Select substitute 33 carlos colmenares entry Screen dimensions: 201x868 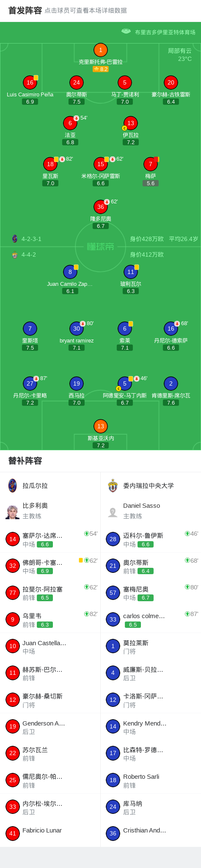[x=151, y=619]
